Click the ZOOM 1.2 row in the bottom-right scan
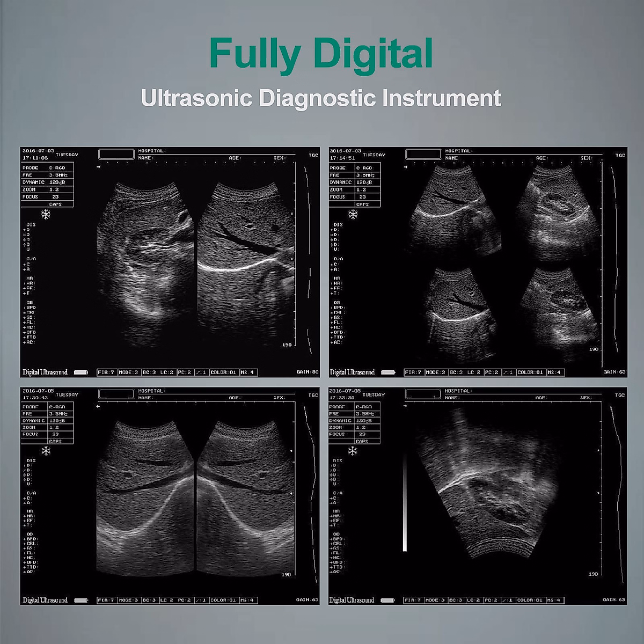The height and width of the screenshot is (644, 644). pos(354,427)
